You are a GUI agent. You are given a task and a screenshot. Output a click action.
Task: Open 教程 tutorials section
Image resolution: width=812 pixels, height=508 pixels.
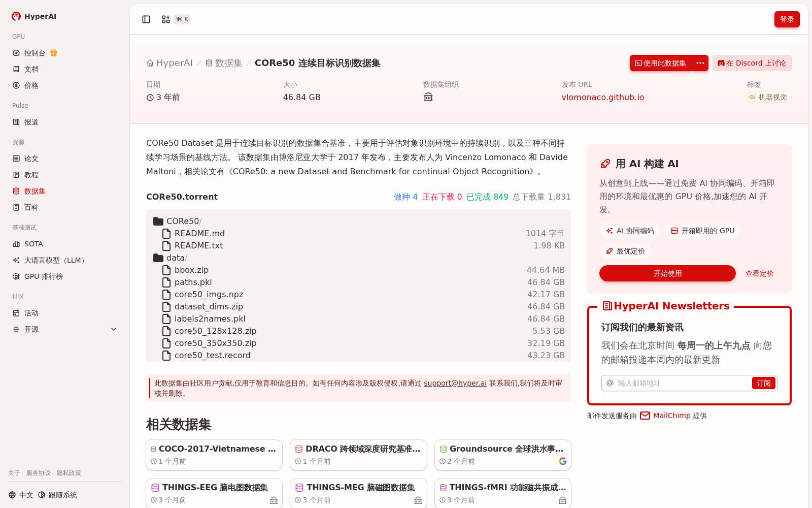65,175
